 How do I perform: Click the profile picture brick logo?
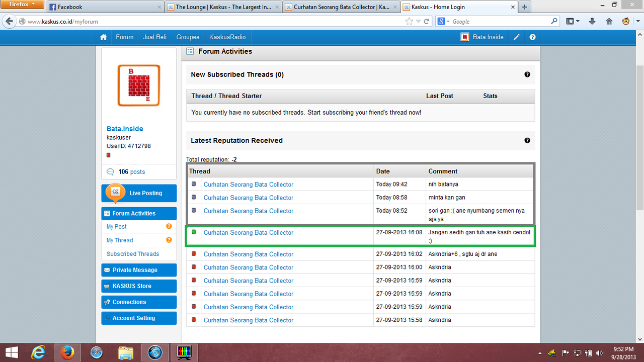[x=139, y=85]
